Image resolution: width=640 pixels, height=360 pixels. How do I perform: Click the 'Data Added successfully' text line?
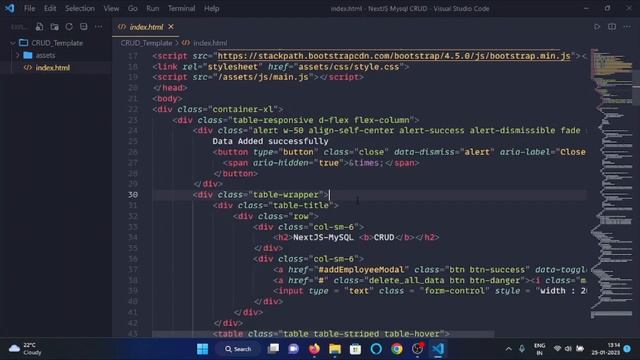(270, 141)
